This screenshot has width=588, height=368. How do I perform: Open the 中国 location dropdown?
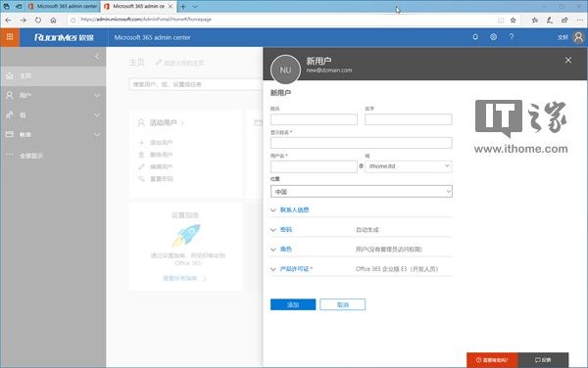point(361,191)
